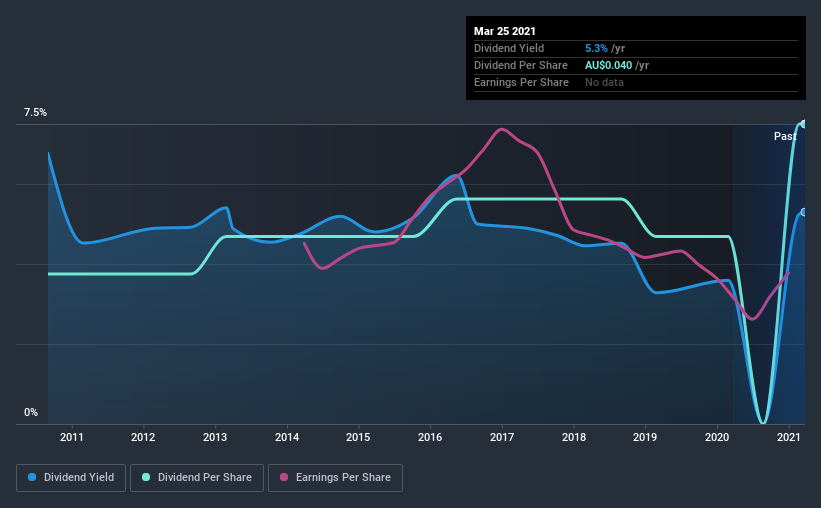Click the 0% y-axis label
821x508 pixels.
(x=31, y=413)
